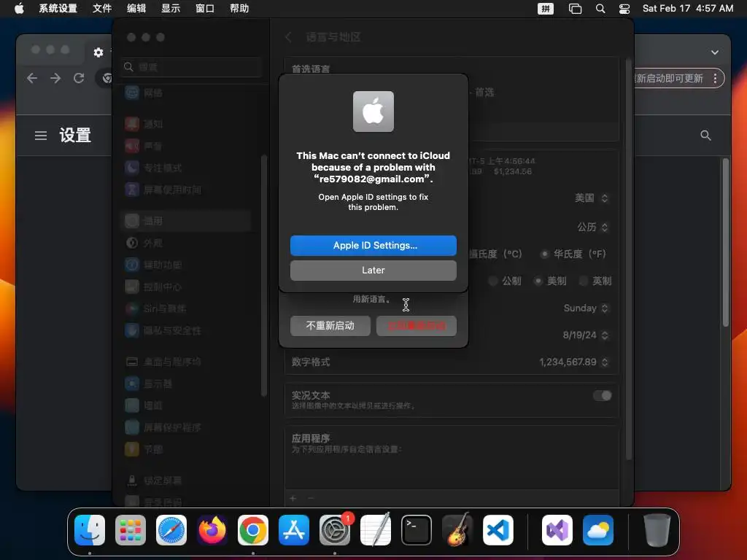Select the 公制 measurement radio button
The width and height of the screenshot is (747, 560).
coord(493,281)
